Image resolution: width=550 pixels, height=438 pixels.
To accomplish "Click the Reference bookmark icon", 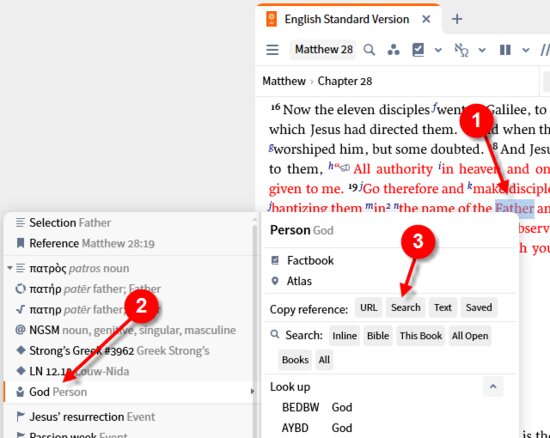I will [x=20, y=243].
